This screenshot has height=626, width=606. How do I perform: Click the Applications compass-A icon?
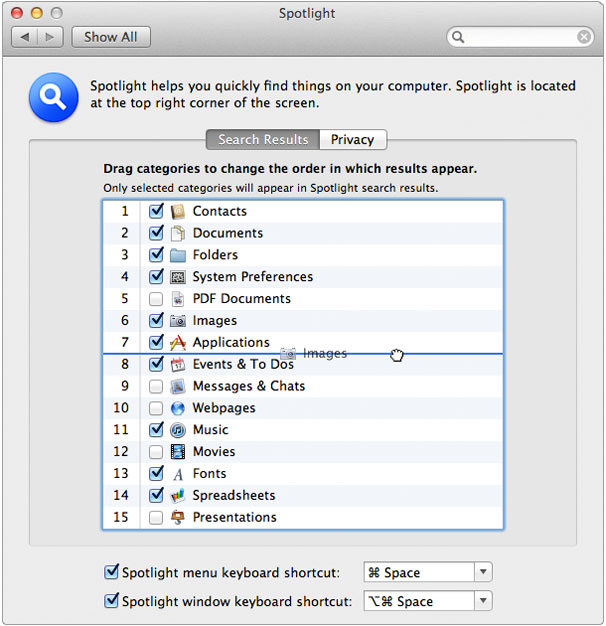(x=178, y=343)
